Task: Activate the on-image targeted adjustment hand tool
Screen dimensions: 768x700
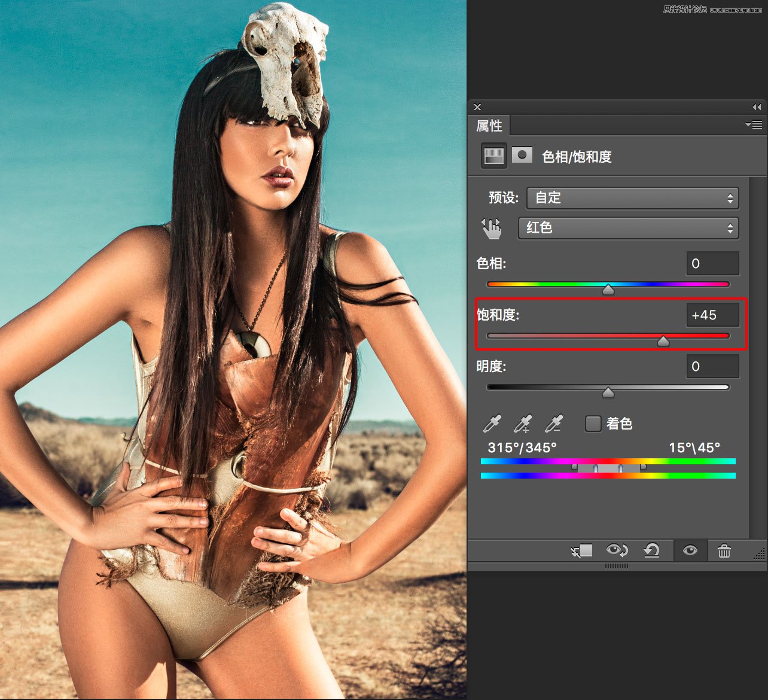Action: pos(492,228)
